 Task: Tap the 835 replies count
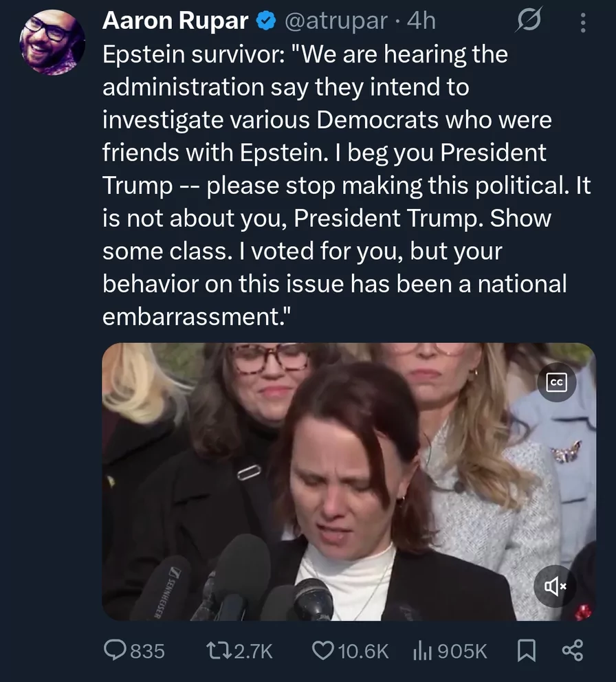tap(147, 650)
